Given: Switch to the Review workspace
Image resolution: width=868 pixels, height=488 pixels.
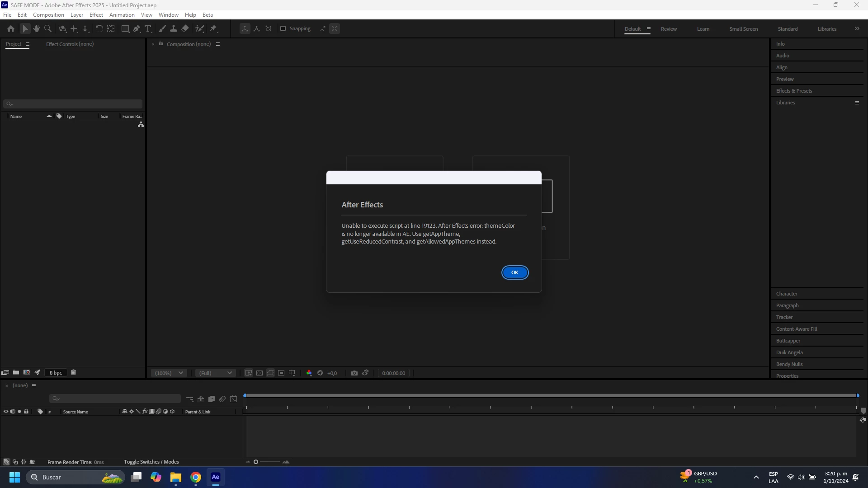Looking at the screenshot, I should (x=669, y=29).
